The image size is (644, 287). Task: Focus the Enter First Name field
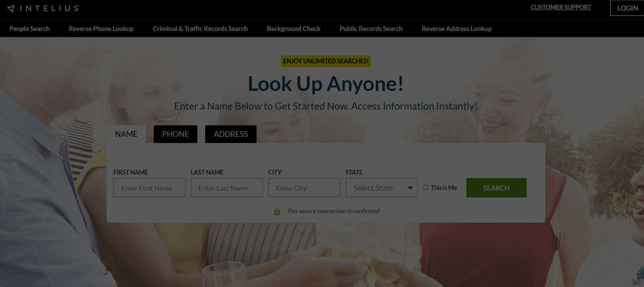coord(149,188)
